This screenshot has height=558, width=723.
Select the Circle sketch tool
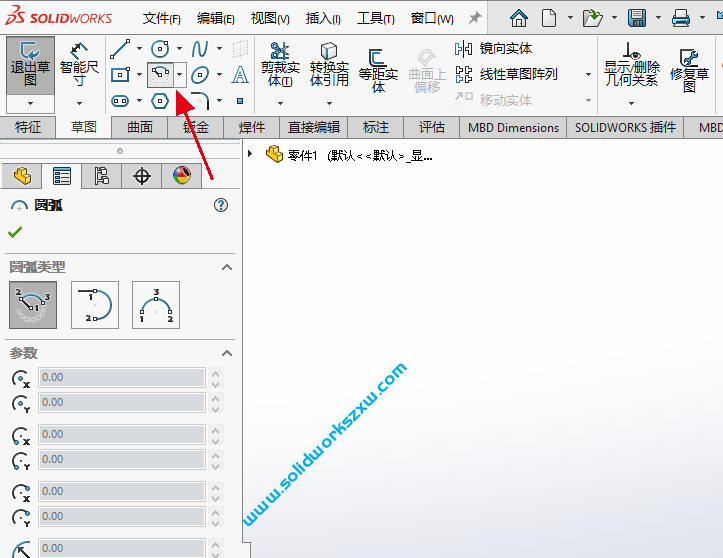tap(160, 48)
